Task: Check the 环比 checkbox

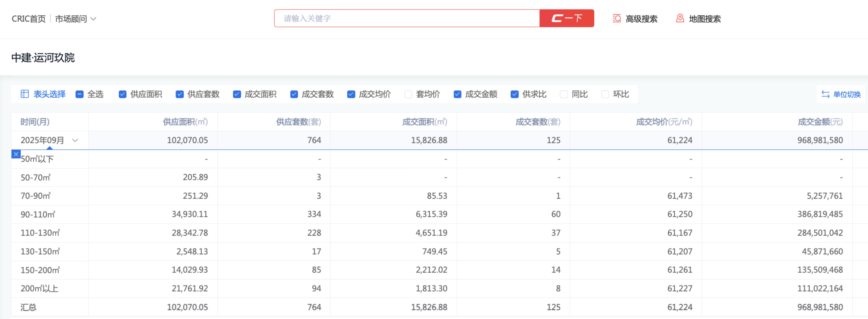Action: pos(605,94)
